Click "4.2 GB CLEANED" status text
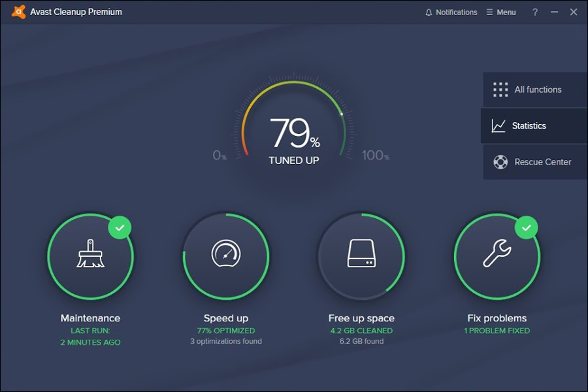The height and width of the screenshot is (392, 588). pos(361,331)
